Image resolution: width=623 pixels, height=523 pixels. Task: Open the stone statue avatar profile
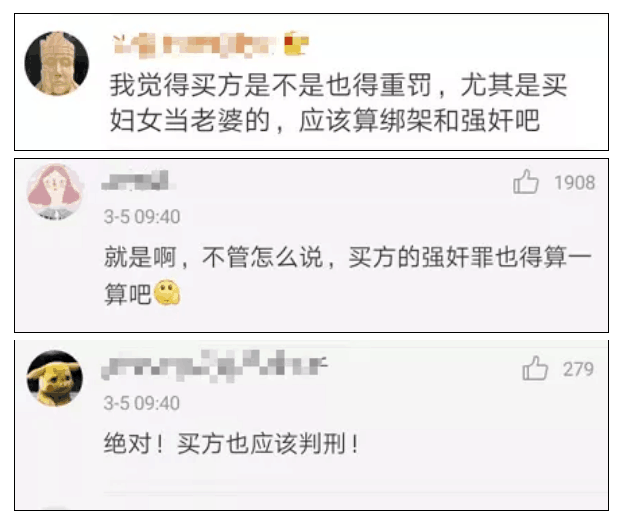tap(57, 63)
